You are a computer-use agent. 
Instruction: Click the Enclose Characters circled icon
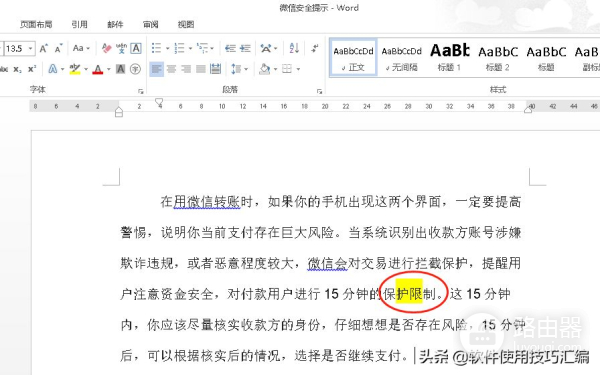coord(135,69)
